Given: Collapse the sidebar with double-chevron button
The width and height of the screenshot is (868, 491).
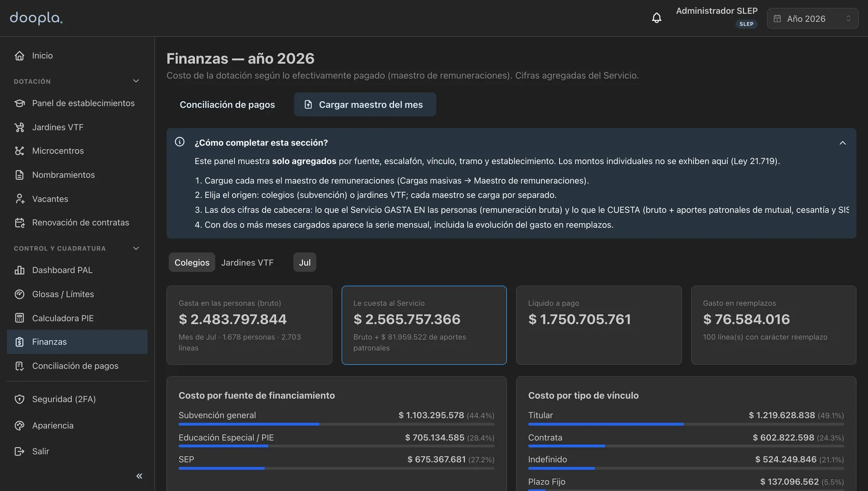Looking at the screenshot, I should (x=139, y=476).
